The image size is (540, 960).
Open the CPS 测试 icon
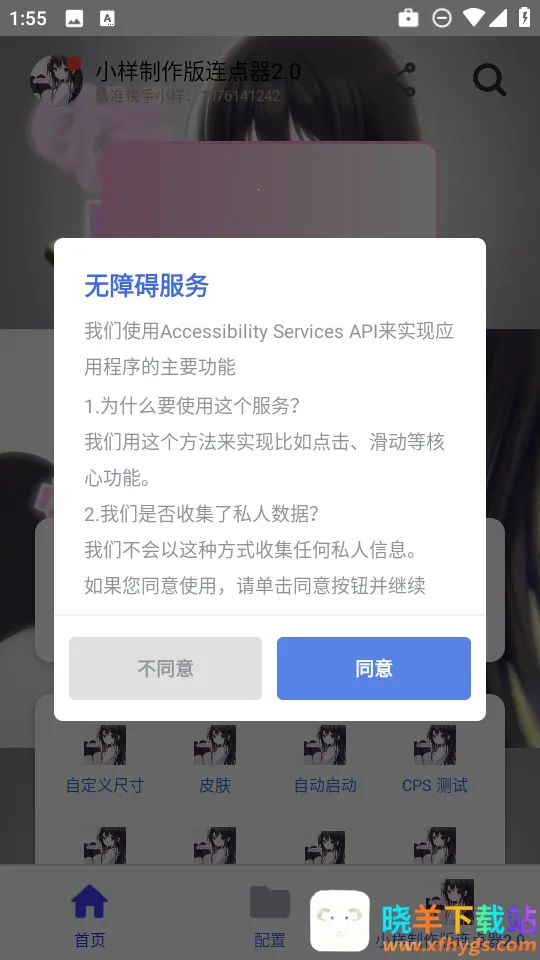point(435,745)
